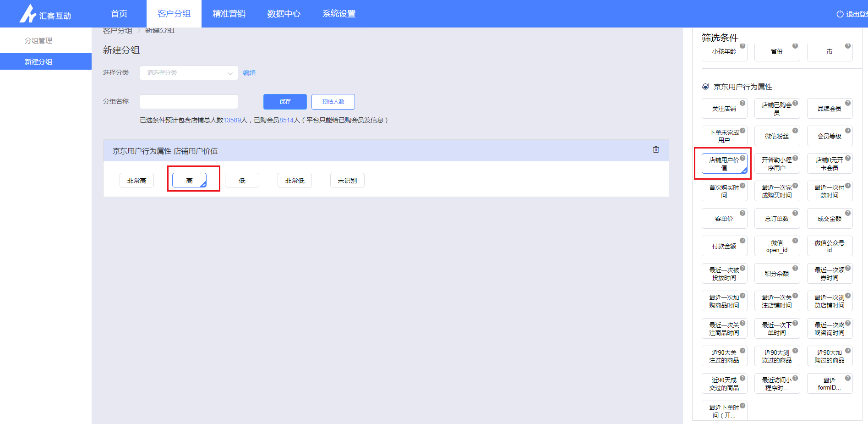Select 新建分组 in the sidebar
The width and height of the screenshot is (868, 424).
tap(46, 61)
